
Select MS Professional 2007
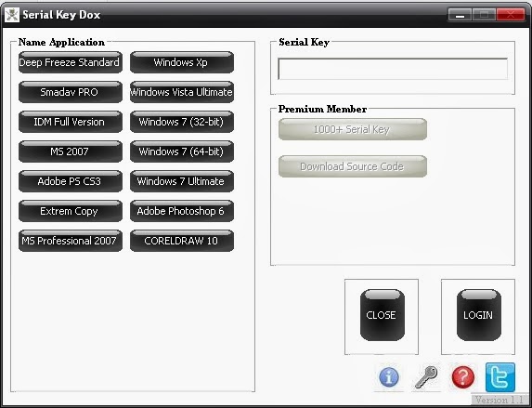pyautogui.click(x=71, y=241)
